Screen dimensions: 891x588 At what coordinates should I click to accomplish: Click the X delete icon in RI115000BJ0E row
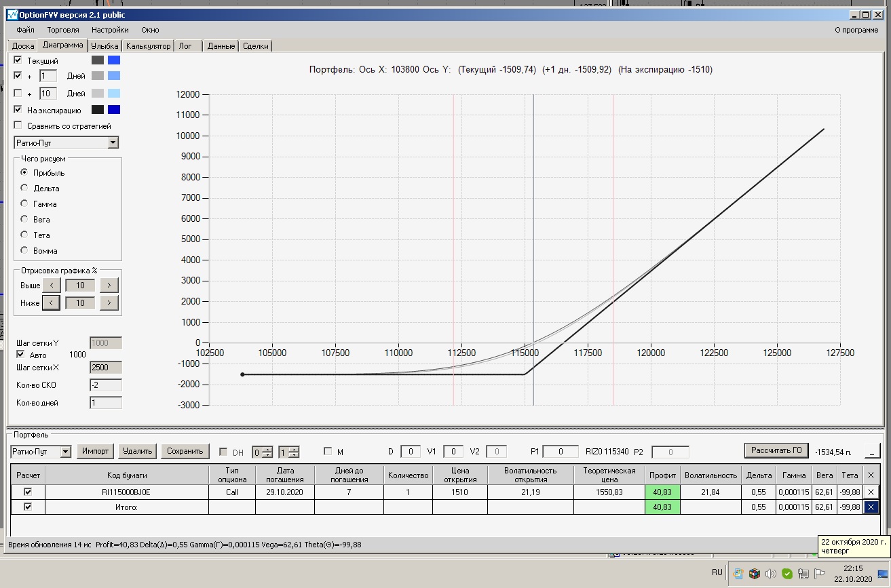pos(871,492)
